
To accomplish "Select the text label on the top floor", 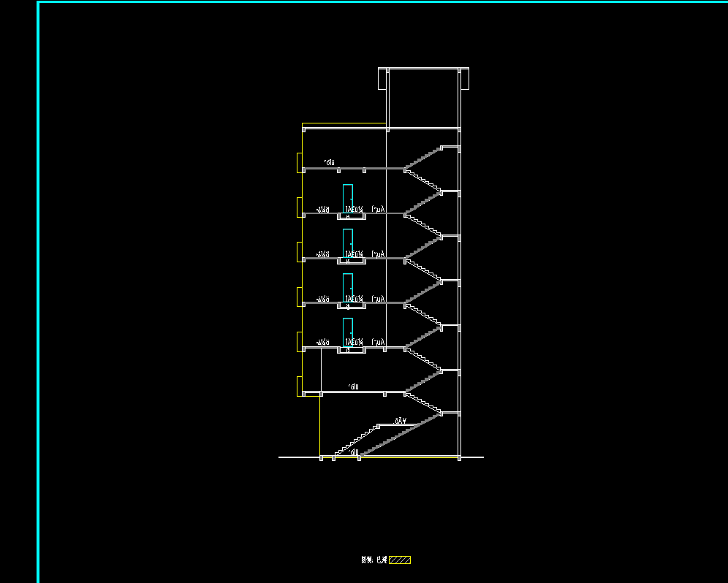I will tap(330, 162).
